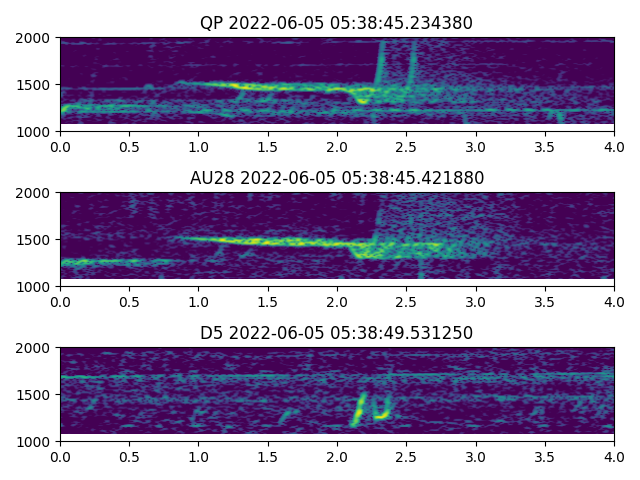Click the vertical streaks in the QP spectrogram
Screen dimensions: 640x480
click(x=380, y=65)
